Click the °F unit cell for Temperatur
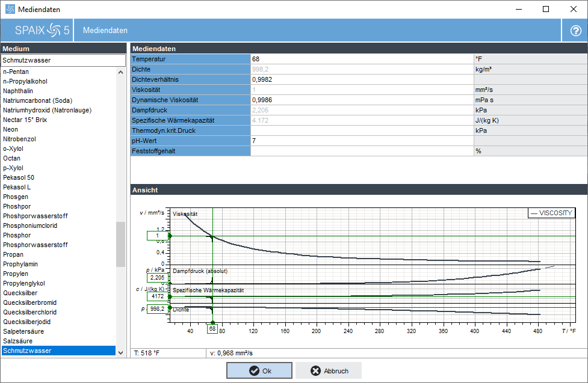The width and height of the screenshot is (588, 383). (x=530, y=59)
